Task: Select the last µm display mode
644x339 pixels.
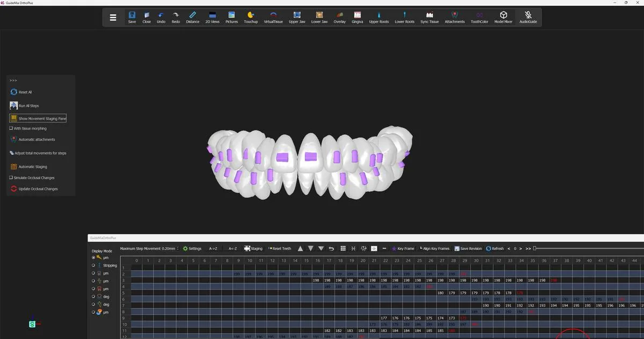Action: [x=93, y=312]
